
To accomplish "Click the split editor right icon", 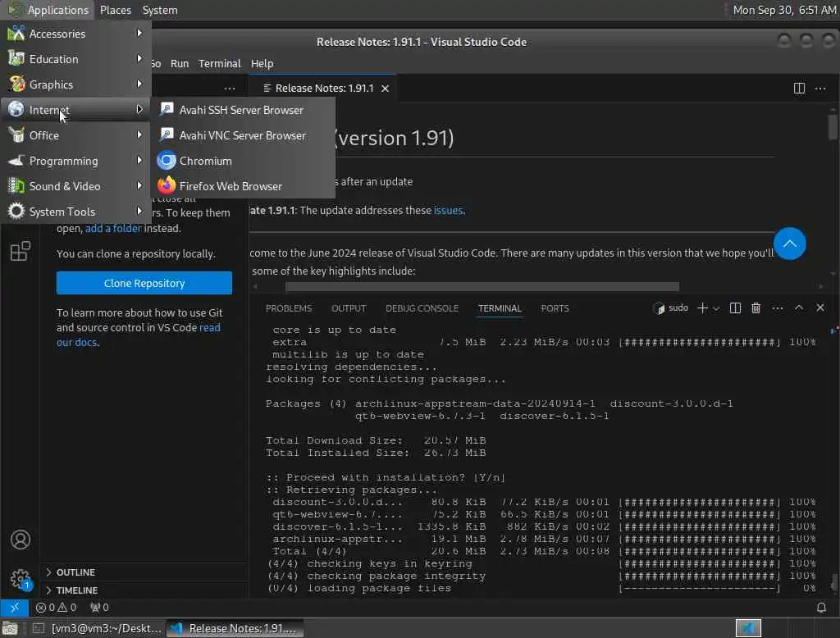I will (x=799, y=89).
